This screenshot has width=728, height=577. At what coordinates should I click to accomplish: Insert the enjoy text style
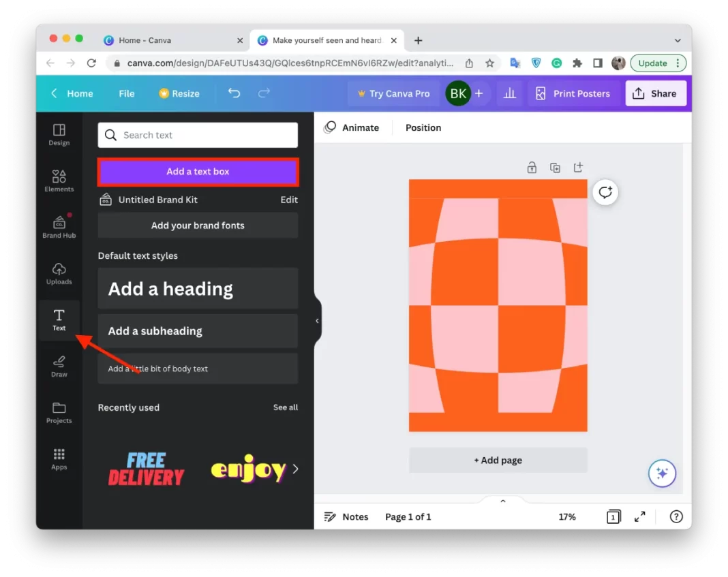248,469
